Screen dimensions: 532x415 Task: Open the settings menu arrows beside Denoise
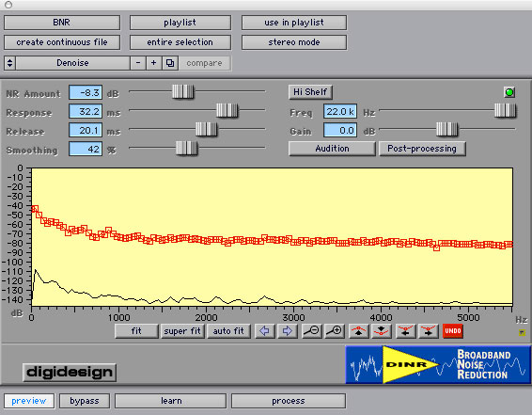point(9,63)
